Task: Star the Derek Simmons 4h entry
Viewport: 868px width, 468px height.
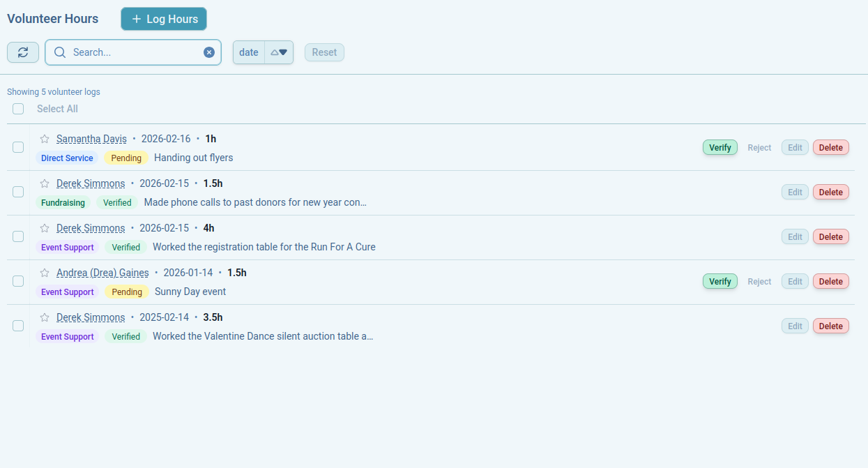Action: click(45, 228)
